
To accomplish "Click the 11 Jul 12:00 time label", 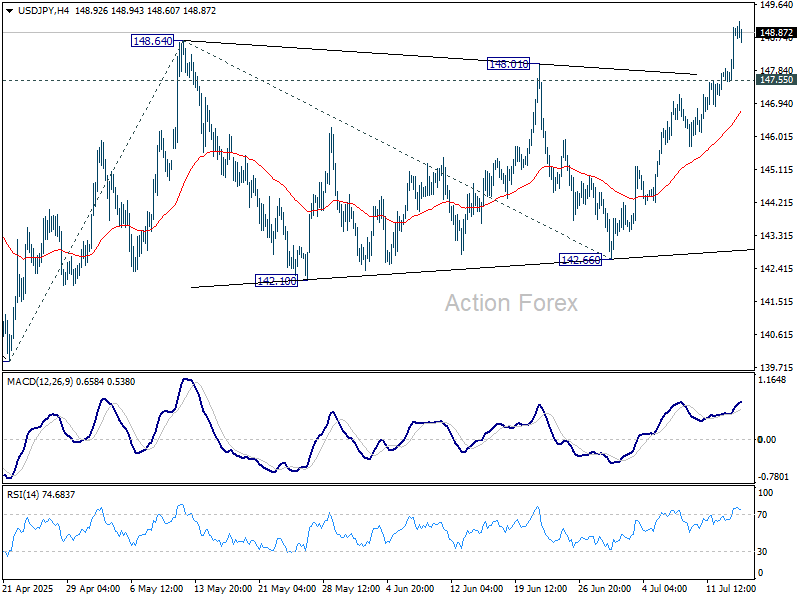I will (731, 588).
